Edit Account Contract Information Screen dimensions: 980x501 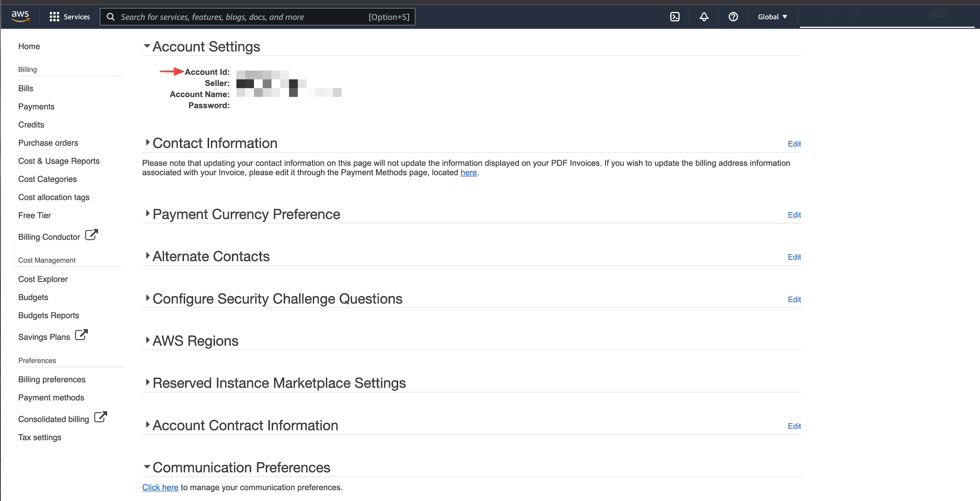pyautogui.click(x=794, y=426)
